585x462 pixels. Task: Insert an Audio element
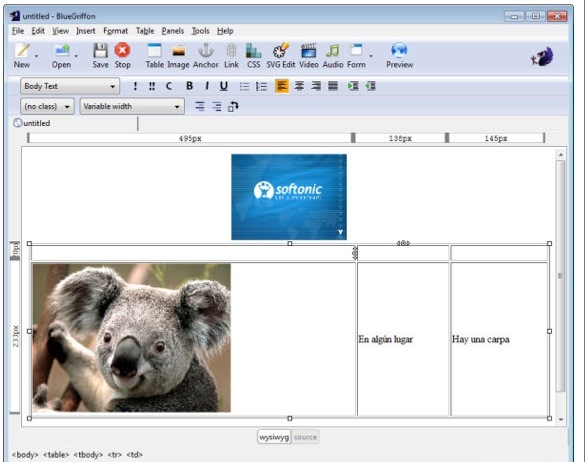333,56
